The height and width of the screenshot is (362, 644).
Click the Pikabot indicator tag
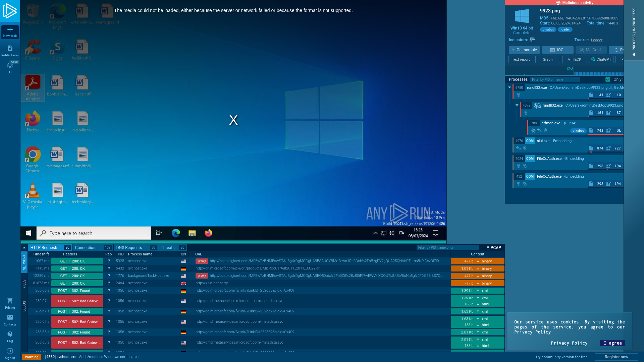pyautogui.click(x=548, y=29)
